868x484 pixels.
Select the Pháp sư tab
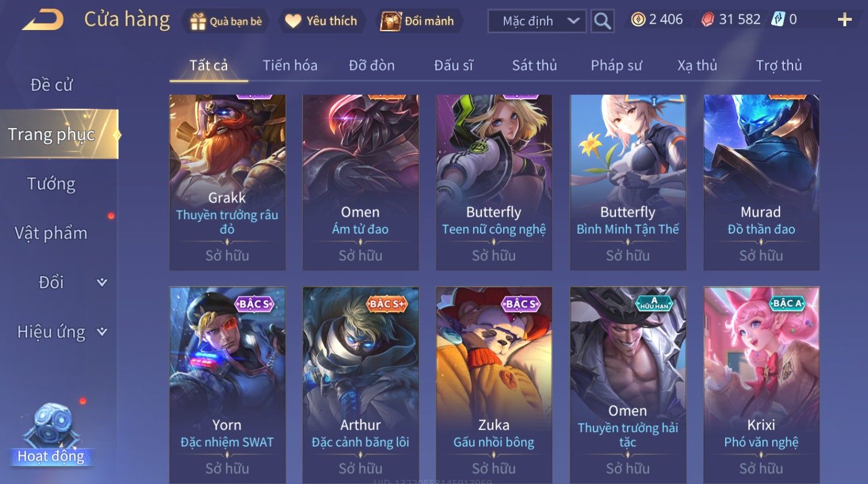click(x=616, y=65)
